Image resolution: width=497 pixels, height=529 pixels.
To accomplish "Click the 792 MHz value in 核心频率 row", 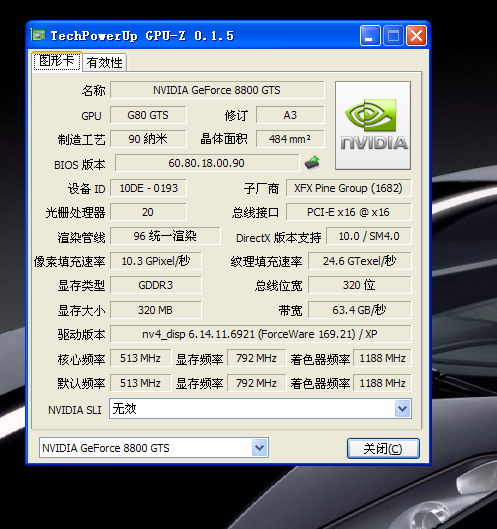I will click(x=256, y=358).
